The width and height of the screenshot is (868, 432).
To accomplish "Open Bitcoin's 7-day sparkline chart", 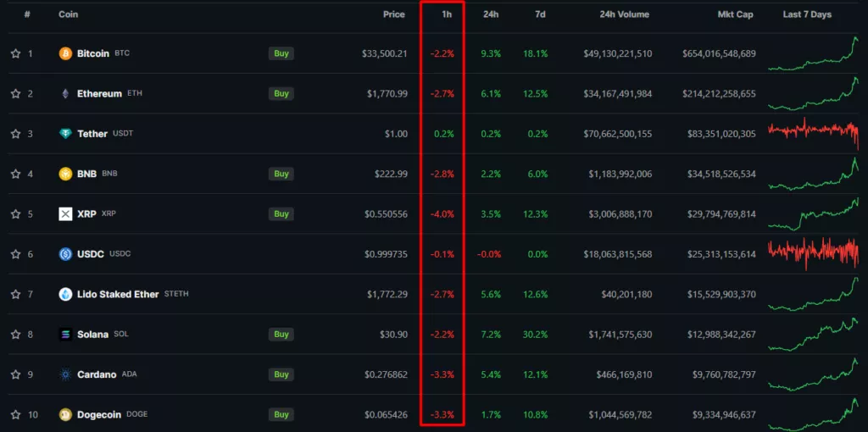I will 814,53.
